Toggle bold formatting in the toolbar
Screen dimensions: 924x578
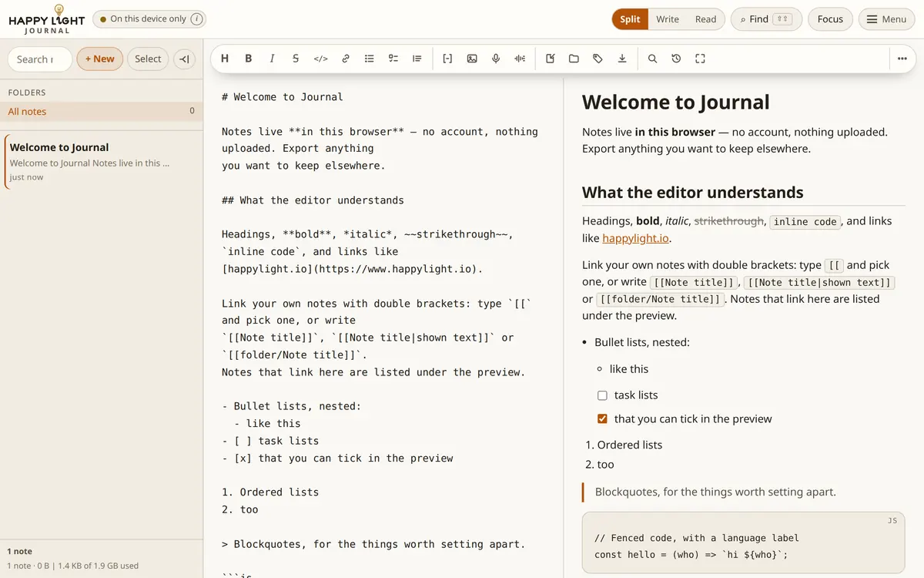click(249, 59)
